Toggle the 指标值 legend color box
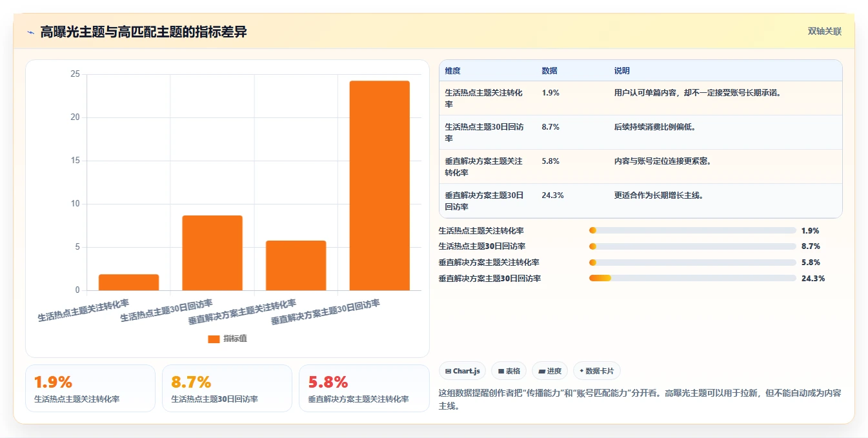The width and height of the screenshot is (868, 438). click(214, 339)
